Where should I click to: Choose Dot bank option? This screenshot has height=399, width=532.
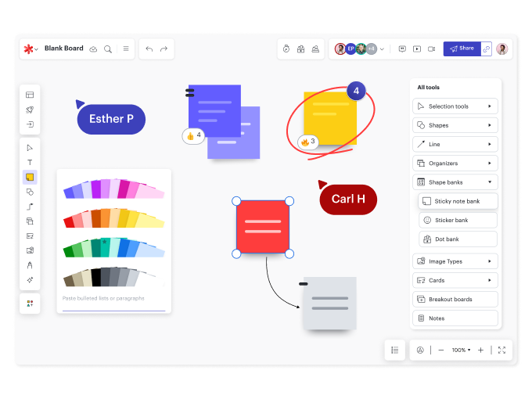click(x=458, y=239)
